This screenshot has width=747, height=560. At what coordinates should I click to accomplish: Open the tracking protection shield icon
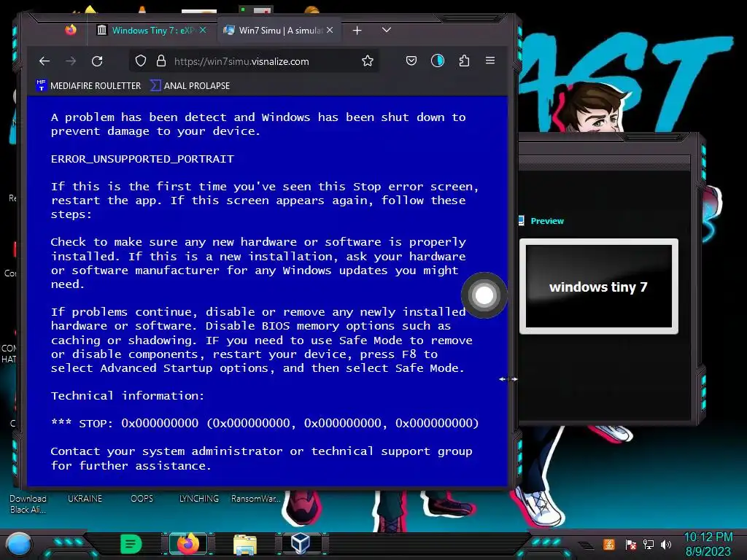[x=141, y=61]
